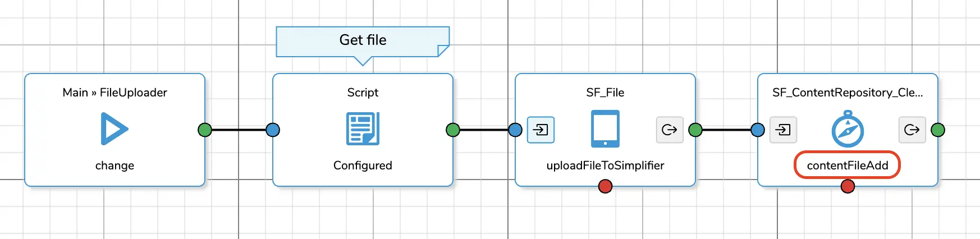
Task: Select connector line between FileUploader and Script
Action: (239, 130)
